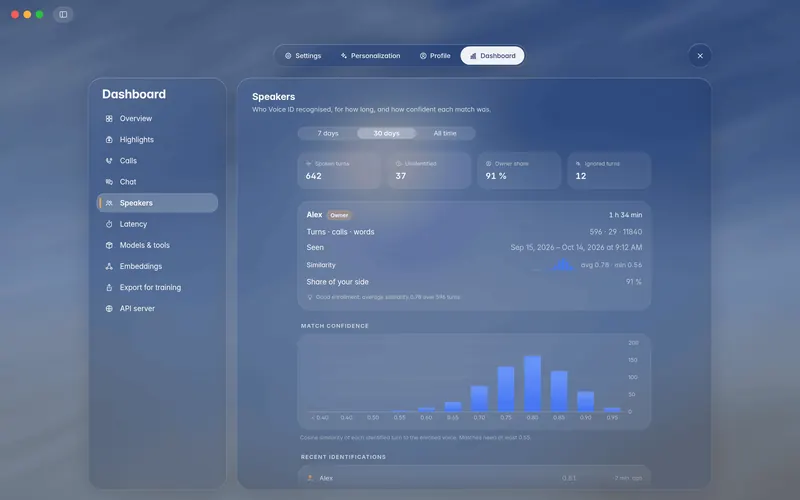Image resolution: width=800 pixels, height=500 pixels.
Task: Click the Unidentified card icon
Action: pyautogui.click(x=398, y=164)
